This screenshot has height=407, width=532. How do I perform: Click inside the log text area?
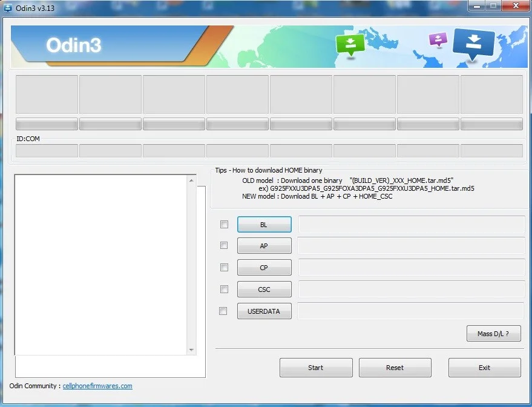[100, 265]
